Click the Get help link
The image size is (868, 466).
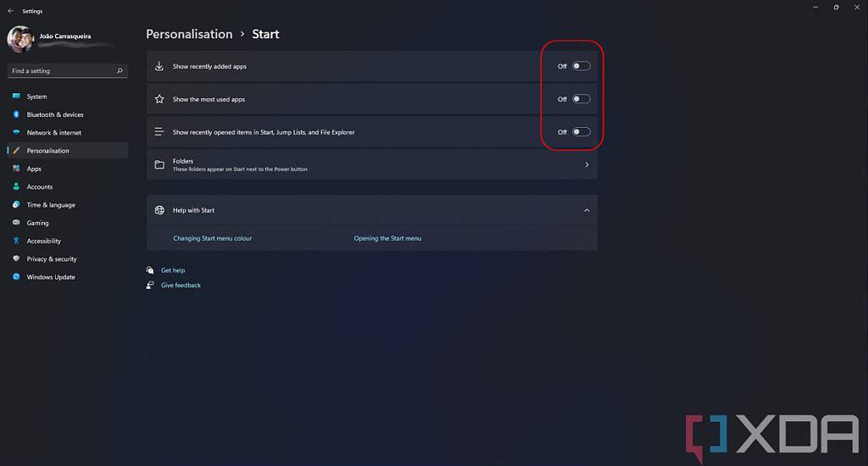coord(173,270)
